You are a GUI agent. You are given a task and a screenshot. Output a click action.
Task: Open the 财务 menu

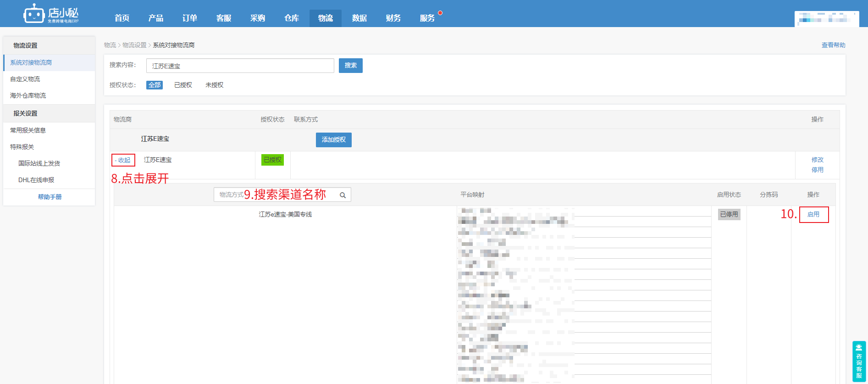coord(393,18)
